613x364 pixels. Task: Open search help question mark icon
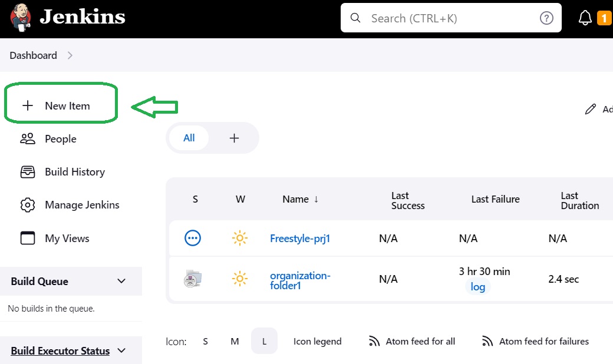tap(546, 18)
